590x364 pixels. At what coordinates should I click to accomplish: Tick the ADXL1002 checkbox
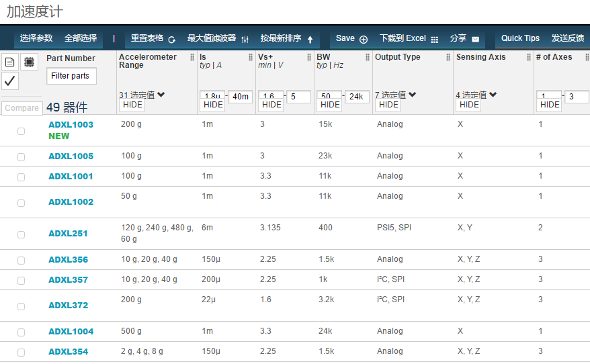click(x=21, y=203)
